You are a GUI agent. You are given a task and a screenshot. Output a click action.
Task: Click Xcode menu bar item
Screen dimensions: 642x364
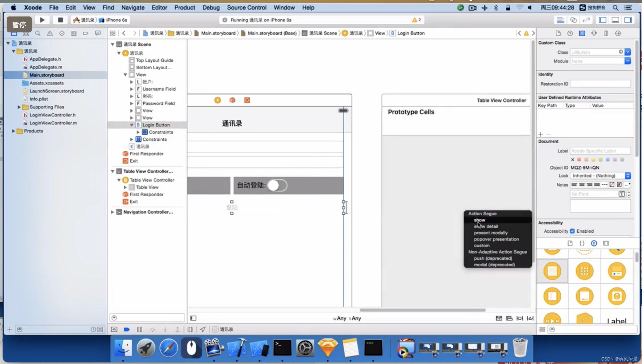pos(33,7)
